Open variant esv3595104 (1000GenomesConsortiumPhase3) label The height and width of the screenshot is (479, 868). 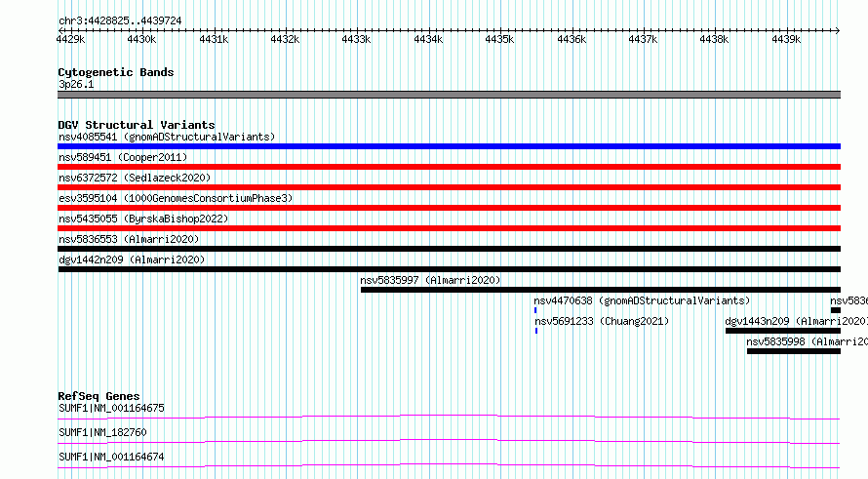[x=176, y=198]
